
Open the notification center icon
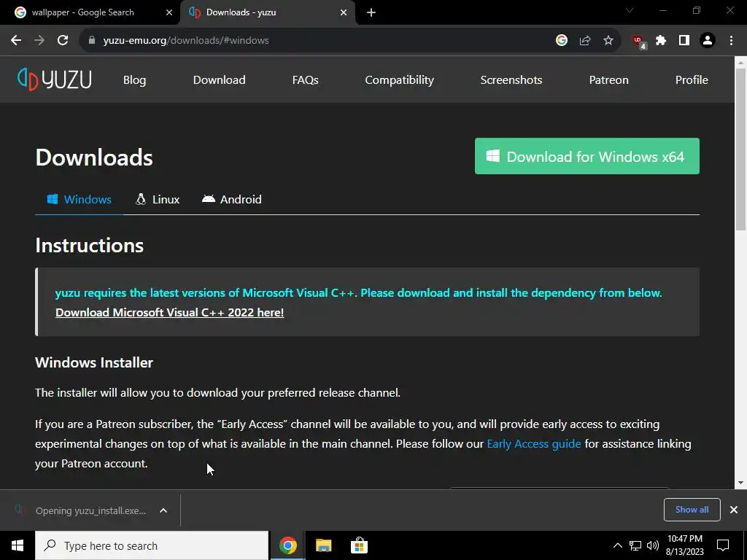point(723,545)
